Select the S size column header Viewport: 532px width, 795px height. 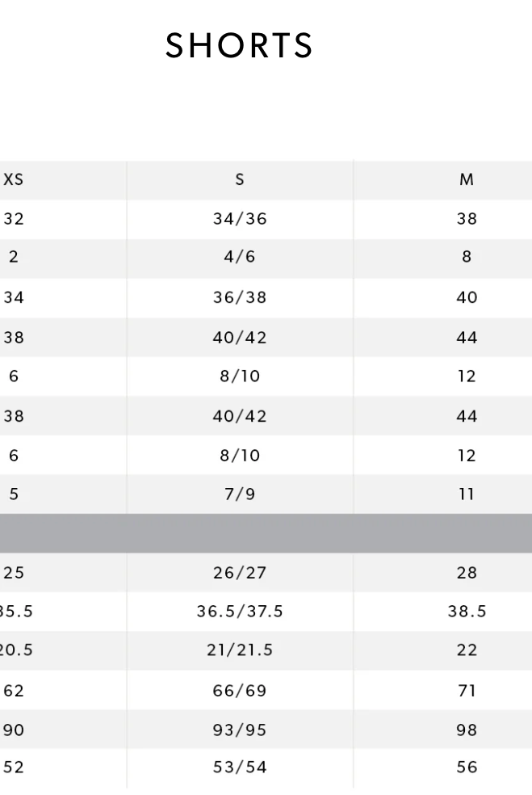pos(240,179)
